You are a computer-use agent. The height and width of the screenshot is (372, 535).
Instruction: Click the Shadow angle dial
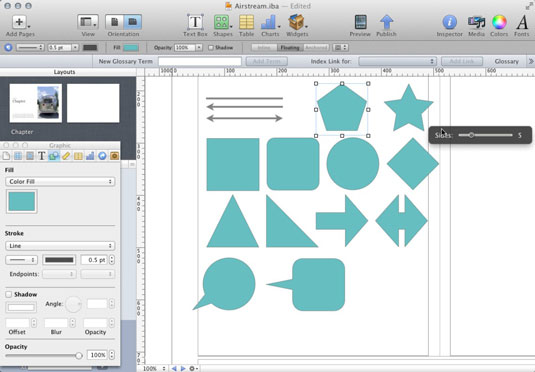pos(73,304)
